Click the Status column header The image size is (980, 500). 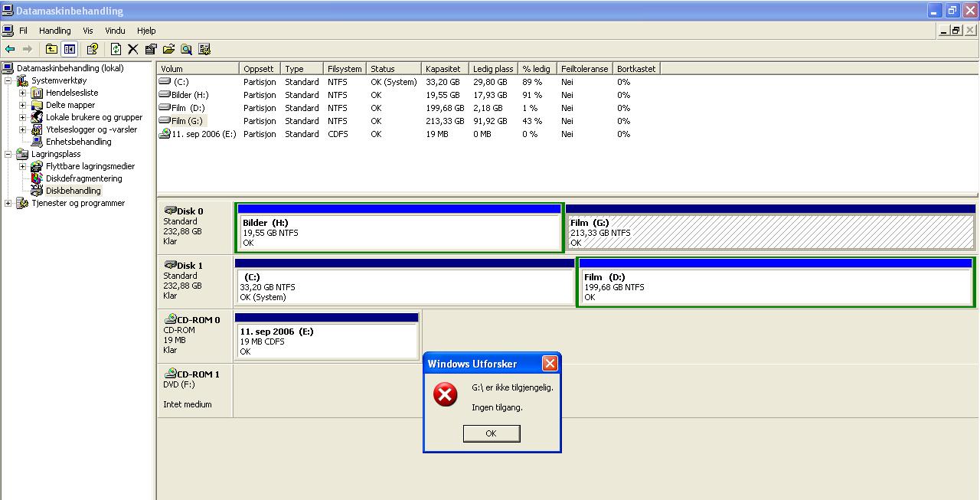[394, 68]
